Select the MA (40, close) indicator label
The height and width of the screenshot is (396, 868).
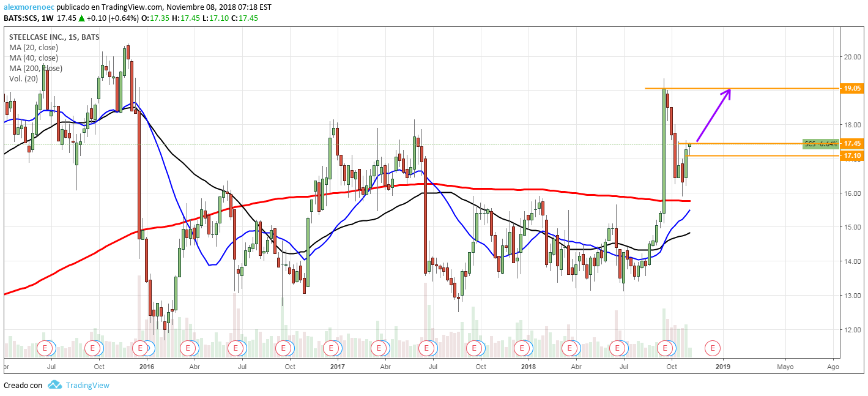34,58
